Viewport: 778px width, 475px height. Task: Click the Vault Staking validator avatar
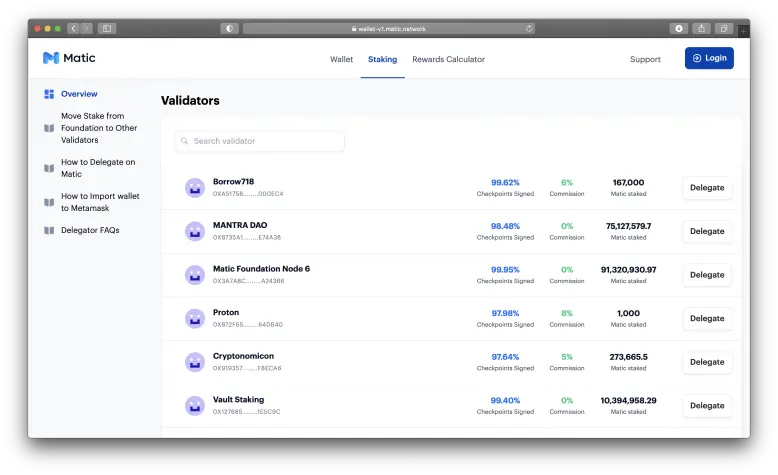point(195,406)
